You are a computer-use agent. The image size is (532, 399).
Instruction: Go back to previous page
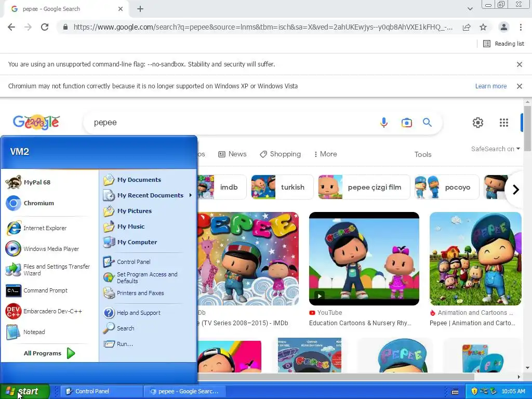pyautogui.click(x=11, y=27)
